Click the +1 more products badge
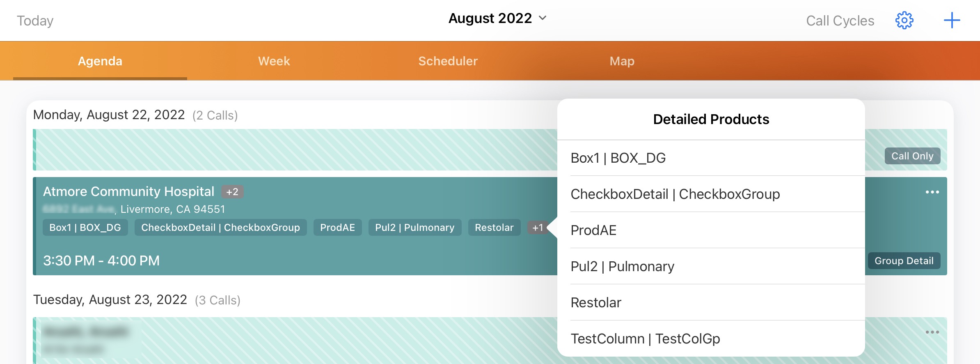The image size is (980, 364). (538, 228)
